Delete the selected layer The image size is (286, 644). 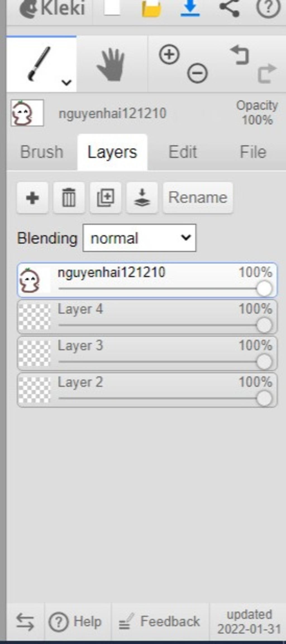click(69, 198)
